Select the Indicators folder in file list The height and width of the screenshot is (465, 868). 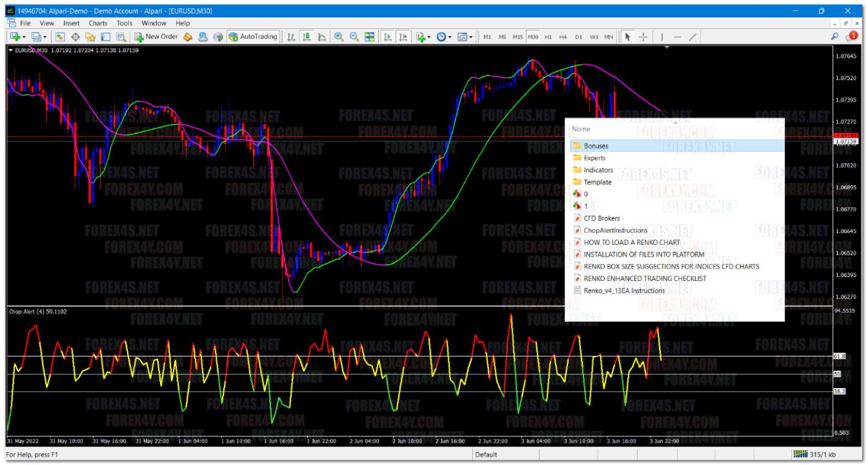pos(598,170)
